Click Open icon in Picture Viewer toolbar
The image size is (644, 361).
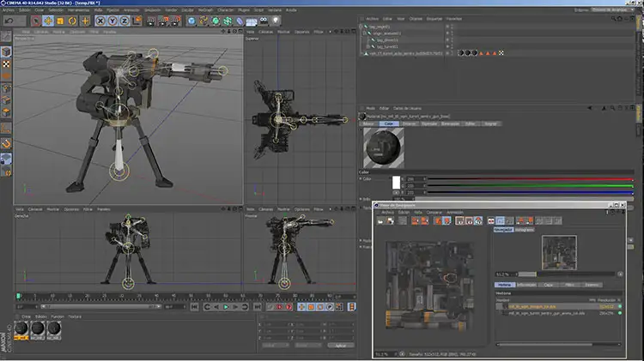coord(380,220)
